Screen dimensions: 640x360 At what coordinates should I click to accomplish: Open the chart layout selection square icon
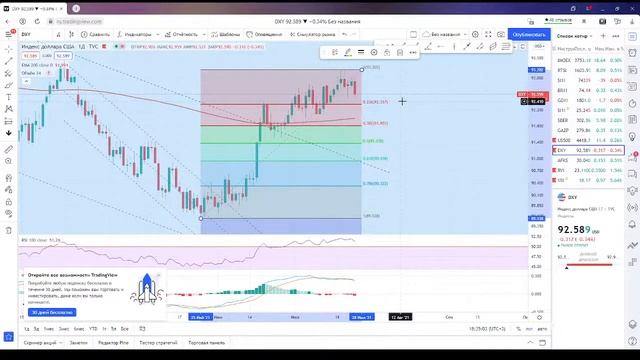pyautogui.click(x=413, y=35)
